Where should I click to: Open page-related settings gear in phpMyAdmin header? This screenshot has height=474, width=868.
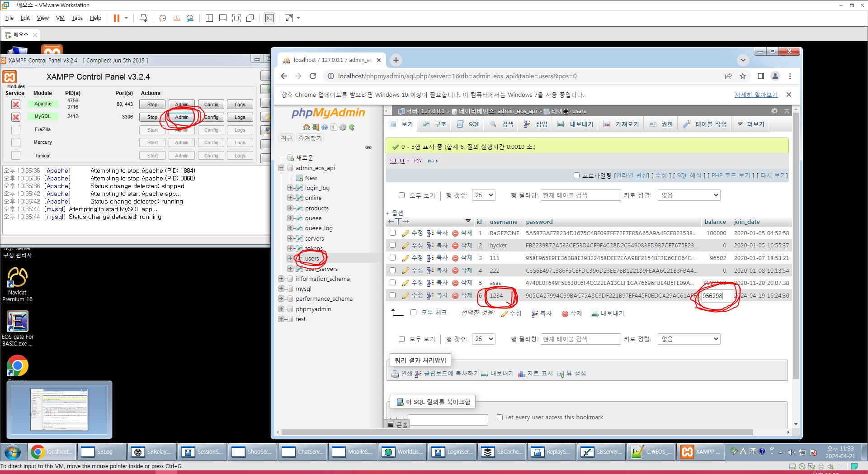(x=775, y=111)
